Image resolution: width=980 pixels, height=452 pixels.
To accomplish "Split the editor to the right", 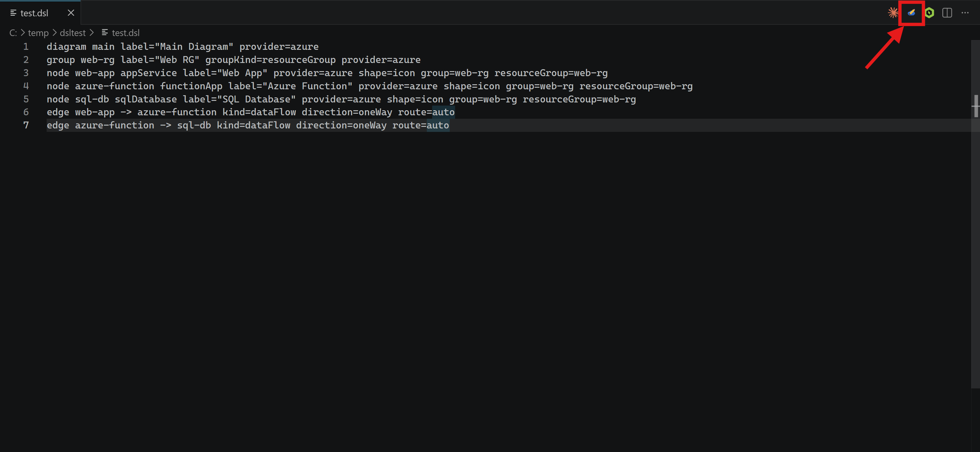I will 947,13.
